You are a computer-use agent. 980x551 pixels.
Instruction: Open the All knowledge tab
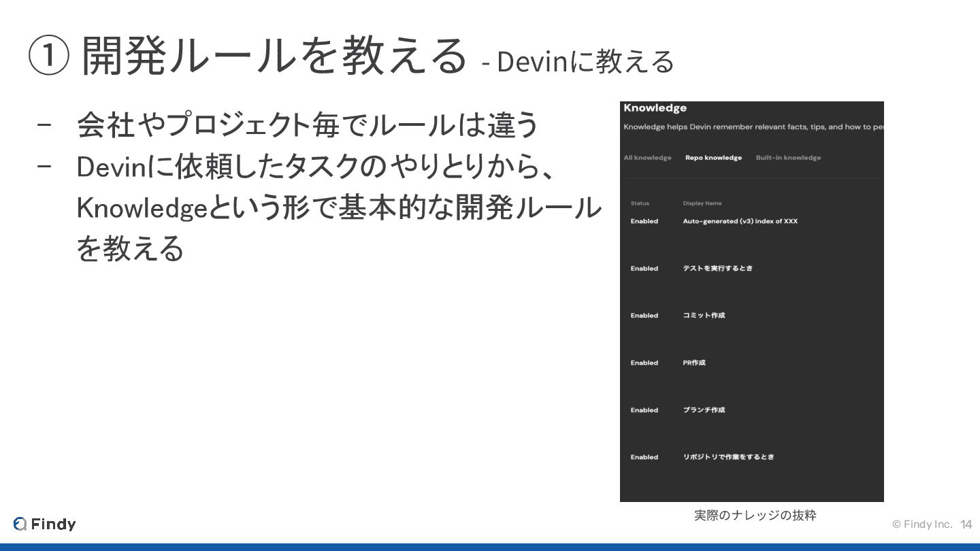[x=647, y=158]
